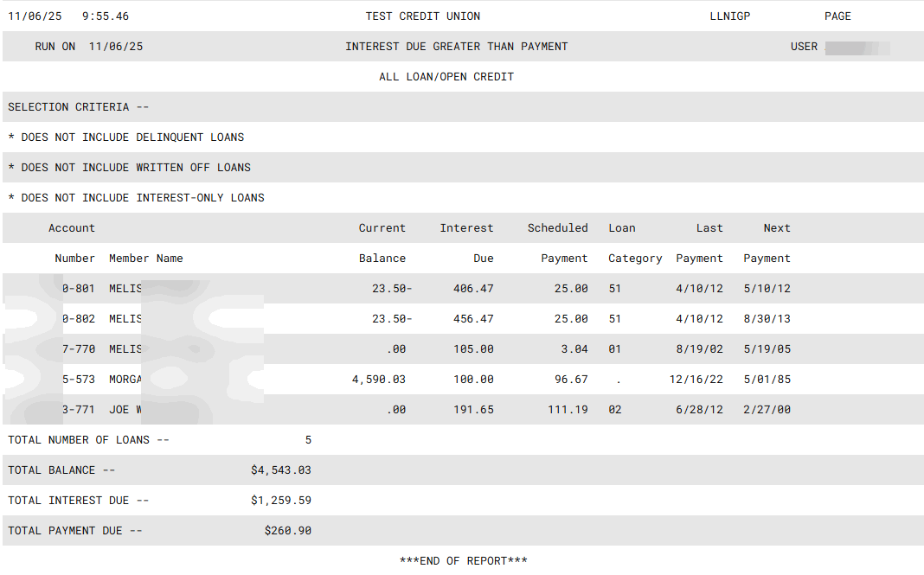This screenshot has width=924, height=575.
Task: Click the DOES NOT INCLUDE WRITTEN OFF LOANS line
Action: click(130, 168)
